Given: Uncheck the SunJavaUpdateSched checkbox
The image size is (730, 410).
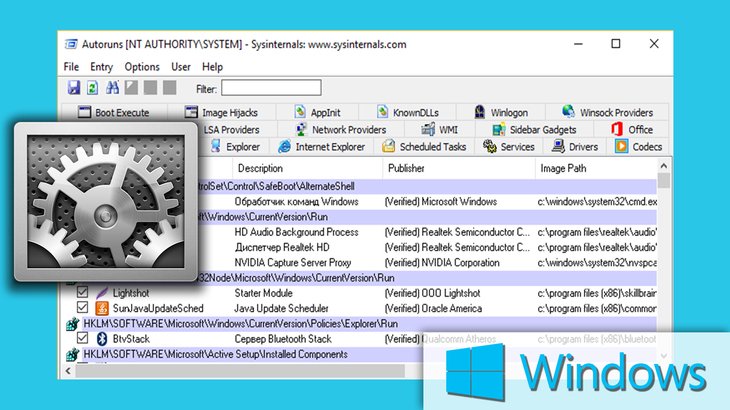Looking at the screenshot, I should pyautogui.click(x=82, y=308).
